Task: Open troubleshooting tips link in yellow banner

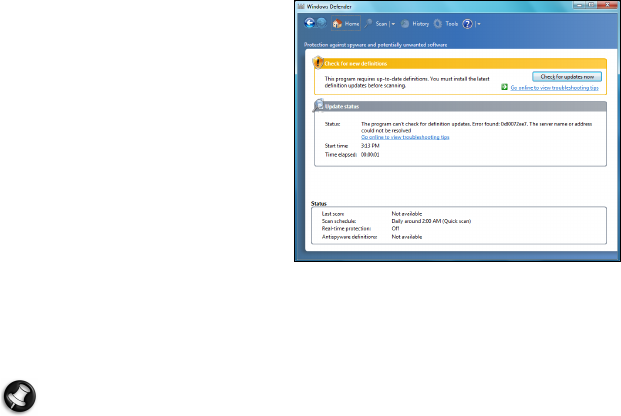Action: 554,88
